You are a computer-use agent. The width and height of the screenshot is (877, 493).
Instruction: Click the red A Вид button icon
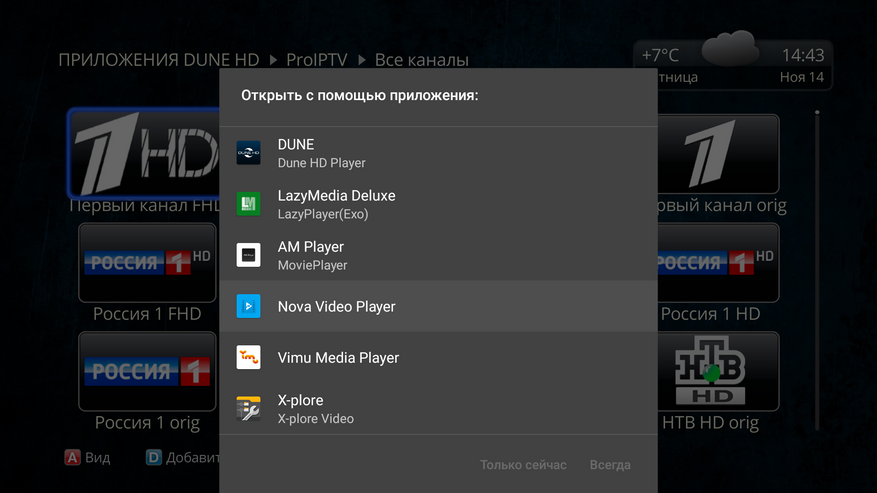click(72, 457)
